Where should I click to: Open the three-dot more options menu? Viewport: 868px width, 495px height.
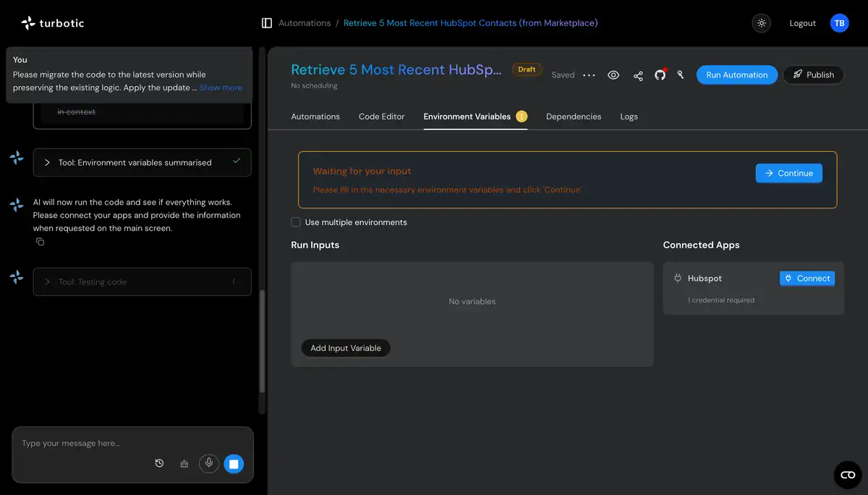589,75
